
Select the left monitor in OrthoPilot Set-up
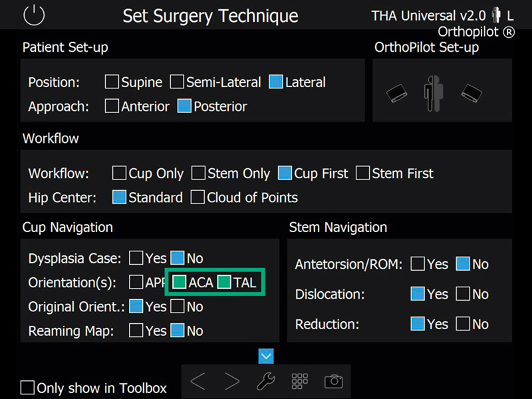(397, 94)
